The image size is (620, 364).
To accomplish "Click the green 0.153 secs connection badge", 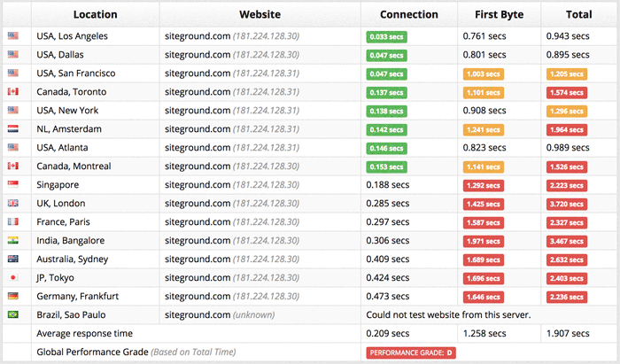I will pos(386,167).
